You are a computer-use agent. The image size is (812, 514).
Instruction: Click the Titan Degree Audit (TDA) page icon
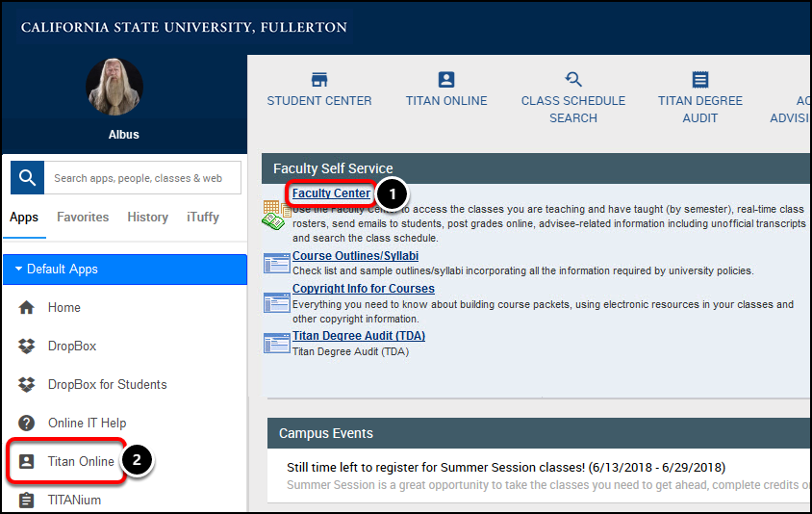(x=276, y=343)
